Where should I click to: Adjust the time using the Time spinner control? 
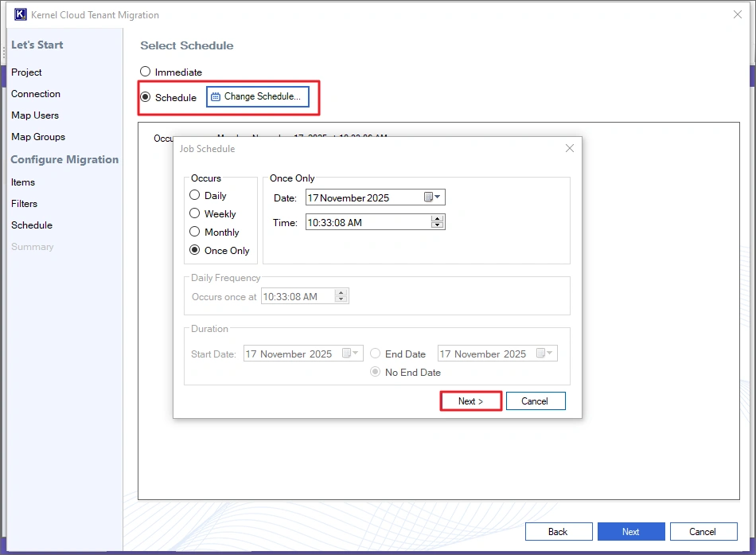tap(437, 223)
